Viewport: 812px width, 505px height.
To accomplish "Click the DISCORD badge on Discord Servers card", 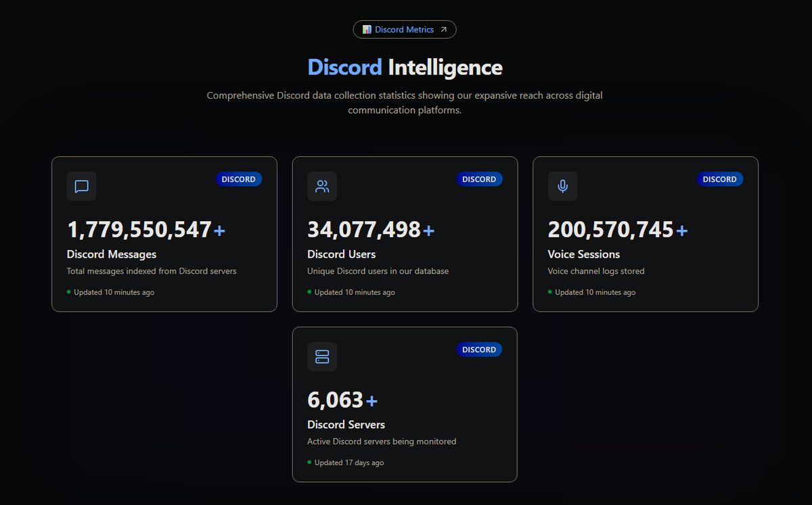I will coord(479,350).
